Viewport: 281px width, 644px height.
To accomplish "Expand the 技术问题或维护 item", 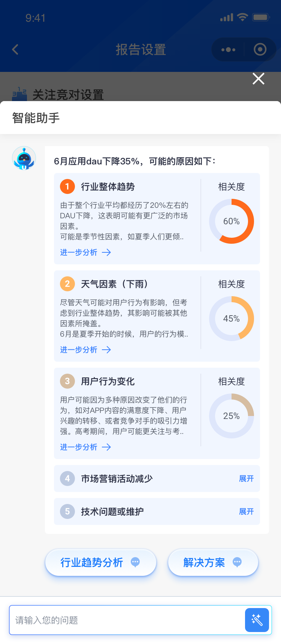I will [246, 511].
